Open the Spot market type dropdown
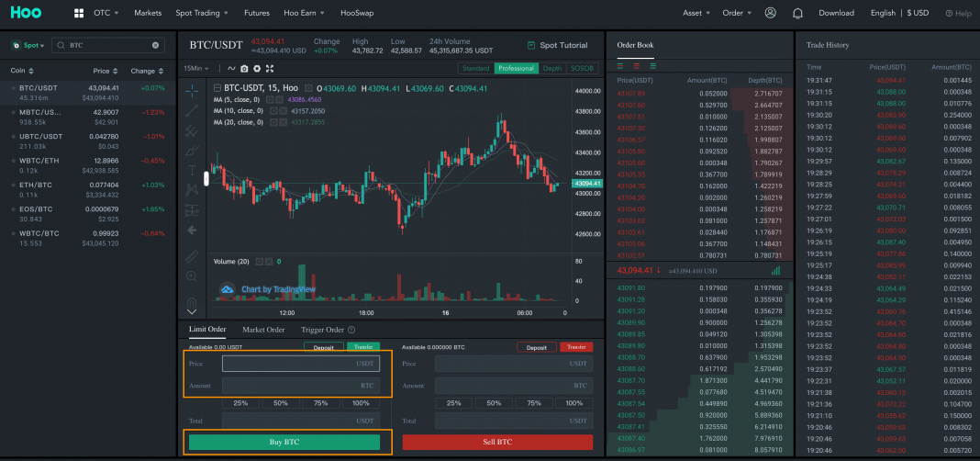Image resolution: width=980 pixels, height=461 pixels. pos(28,45)
